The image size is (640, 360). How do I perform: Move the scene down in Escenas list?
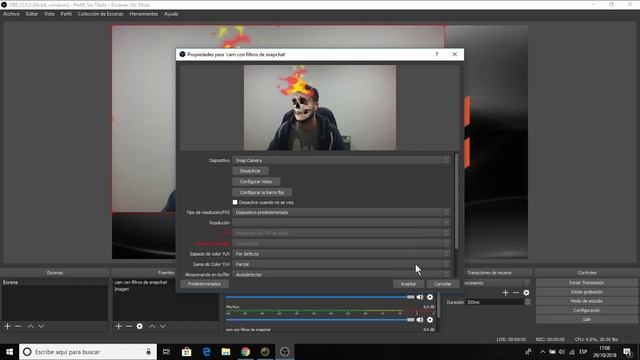point(41,326)
